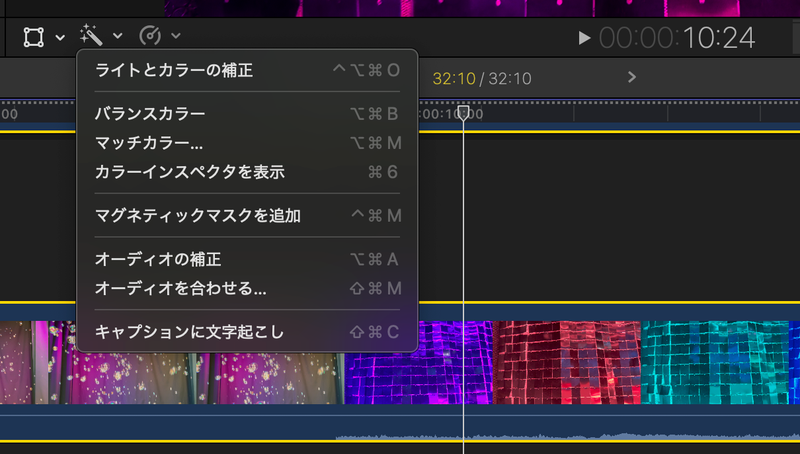Select オーディオを合わせる... menu item
800x454 pixels.
pyautogui.click(x=247, y=288)
